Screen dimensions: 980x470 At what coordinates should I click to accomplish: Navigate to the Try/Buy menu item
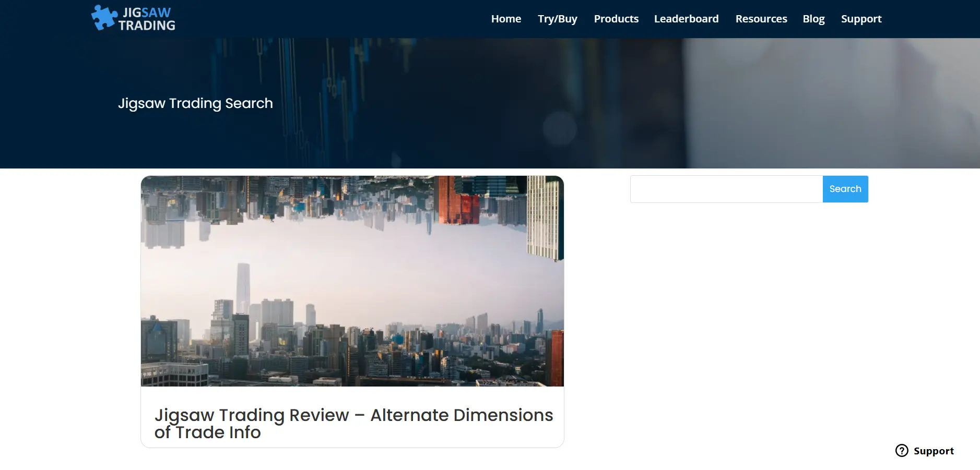[557, 18]
